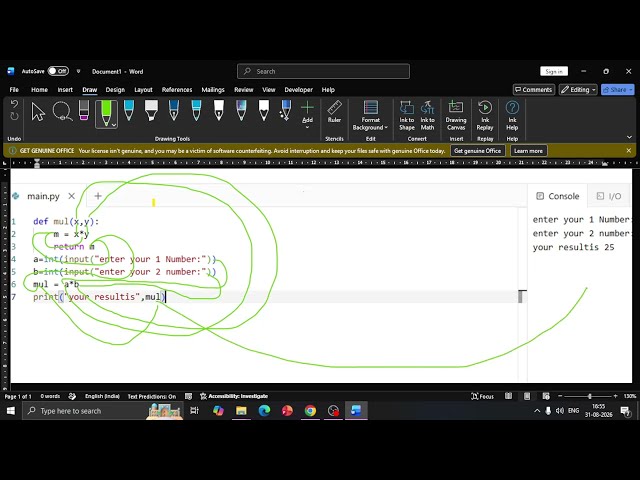Switch to Web Layout view icon

tap(546, 396)
